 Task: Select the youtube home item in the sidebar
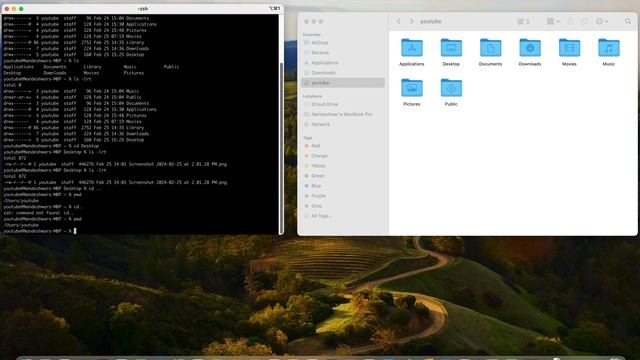tap(342, 83)
